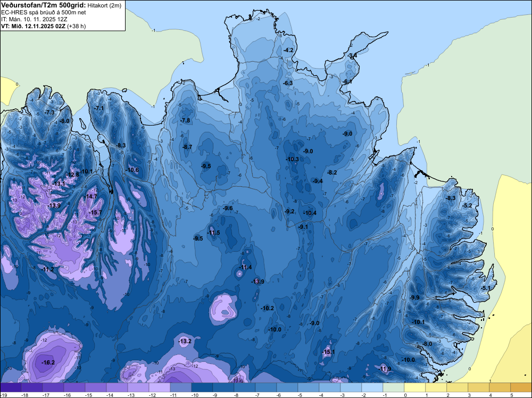Select the colorbar swatch between -13 and -12
This screenshot has height=398, width=532.
pyautogui.click(x=138, y=387)
